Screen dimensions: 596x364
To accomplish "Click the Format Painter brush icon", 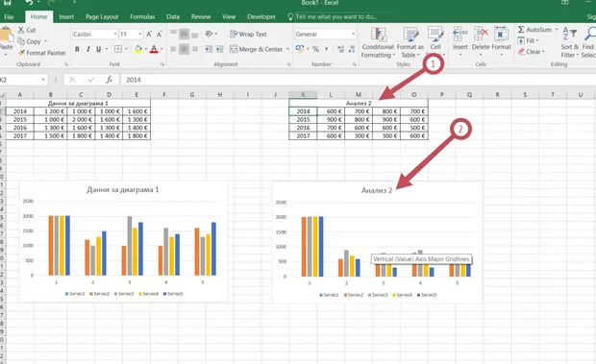I will pos(22,53).
